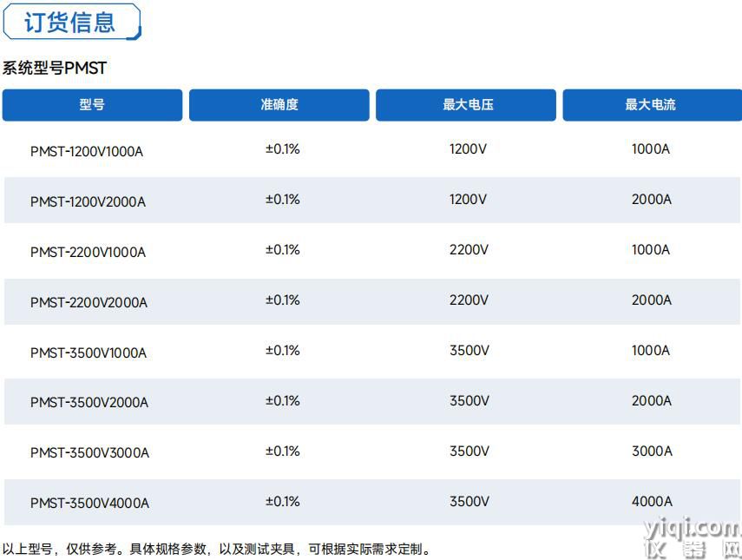Click 2200V voltage in PMST-2200V2000A row
Image resolution: width=742 pixels, height=560 pixels.
pos(469,300)
